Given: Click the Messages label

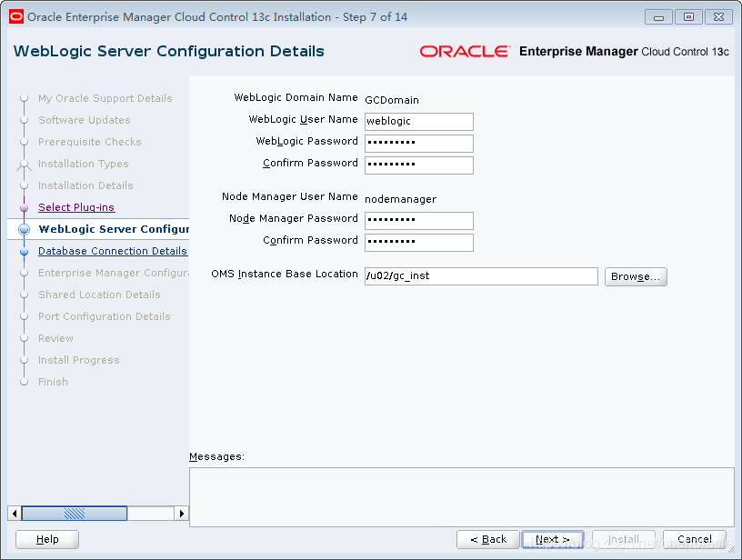Looking at the screenshot, I should 216,456.
